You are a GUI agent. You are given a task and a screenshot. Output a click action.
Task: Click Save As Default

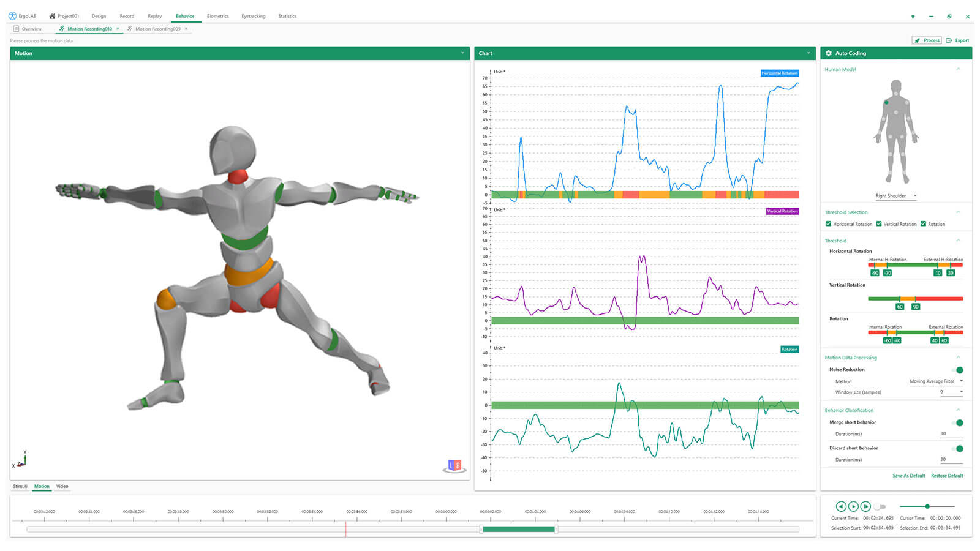909,476
